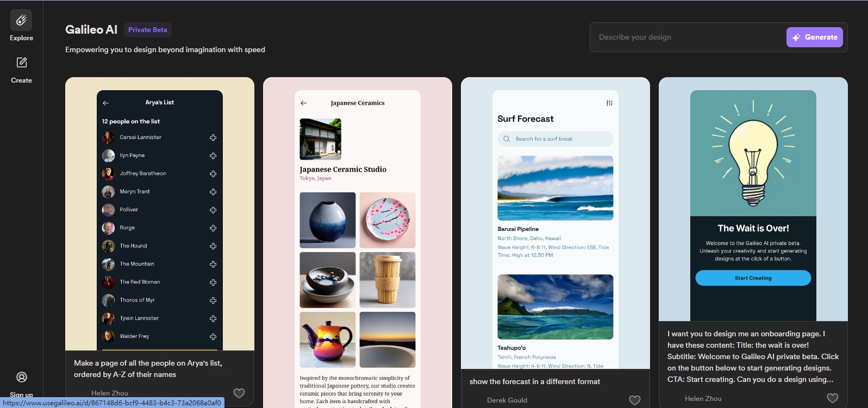Open the Surf Forecast design thumbnail

click(555, 223)
